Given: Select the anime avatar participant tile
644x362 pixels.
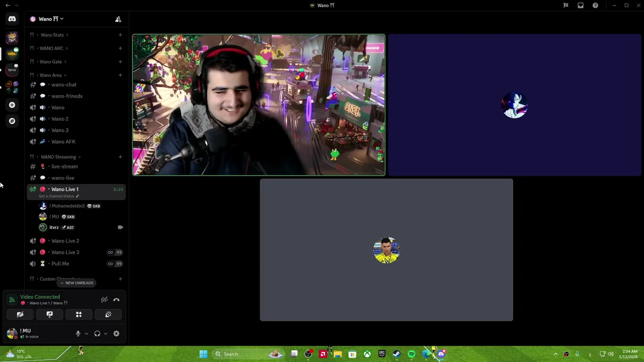Looking at the screenshot, I should point(514,105).
